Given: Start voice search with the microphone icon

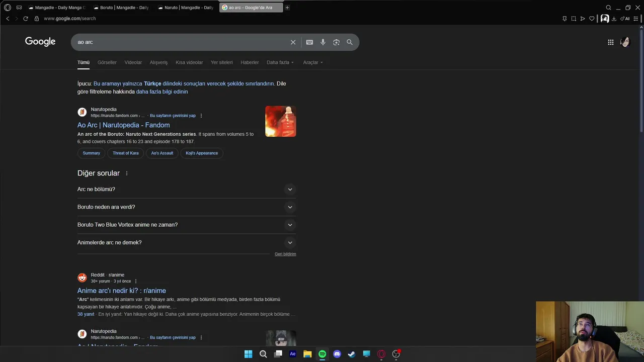Looking at the screenshot, I should pyautogui.click(x=323, y=42).
